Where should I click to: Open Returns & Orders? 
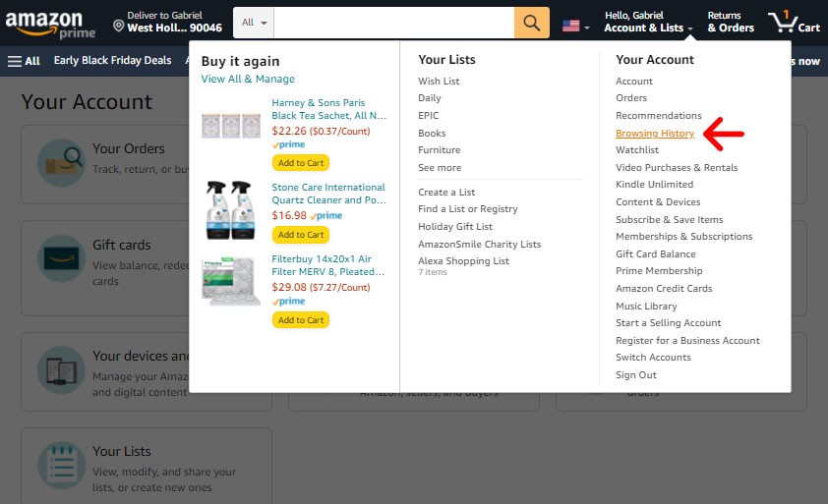[731, 23]
